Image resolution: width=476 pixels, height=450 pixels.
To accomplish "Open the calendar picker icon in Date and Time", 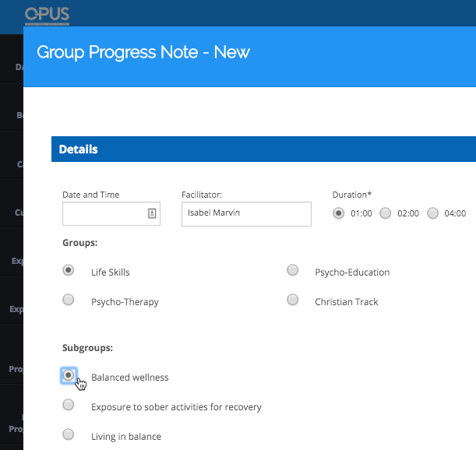I will pos(152,213).
